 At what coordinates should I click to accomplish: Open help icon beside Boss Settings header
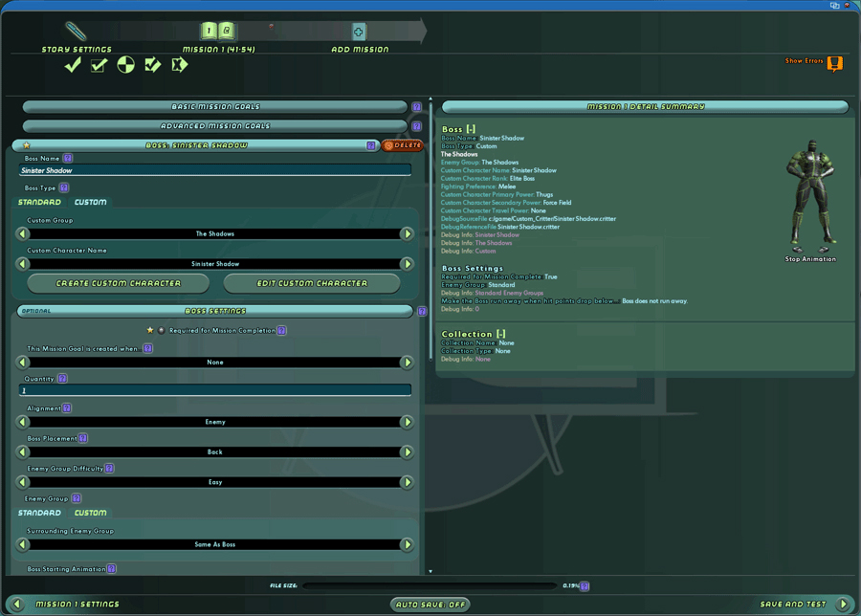pyautogui.click(x=422, y=311)
